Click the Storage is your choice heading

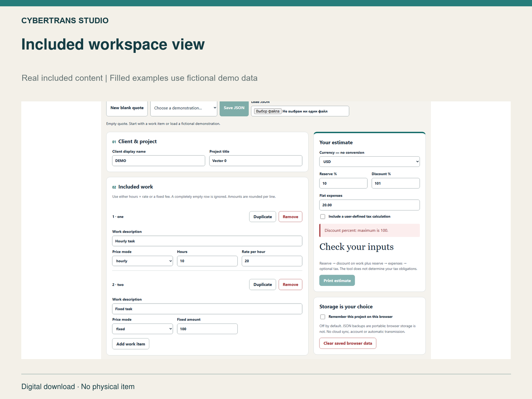coord(346,307)
